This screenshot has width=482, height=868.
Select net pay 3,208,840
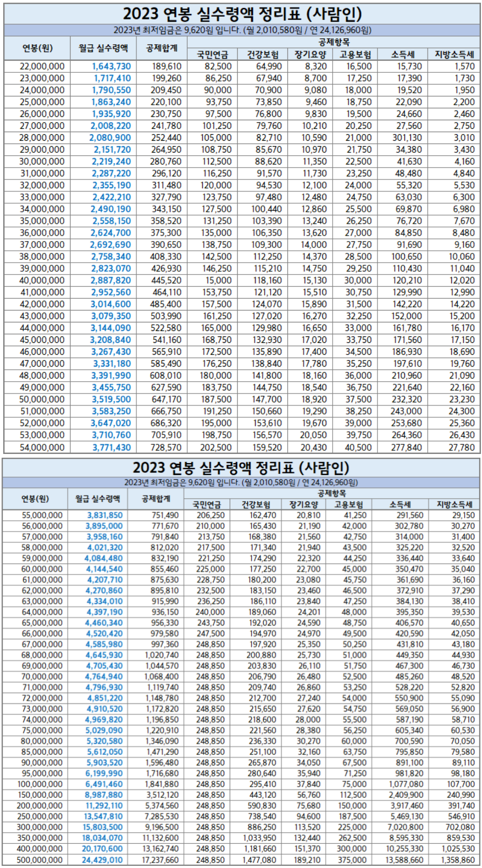111,340
